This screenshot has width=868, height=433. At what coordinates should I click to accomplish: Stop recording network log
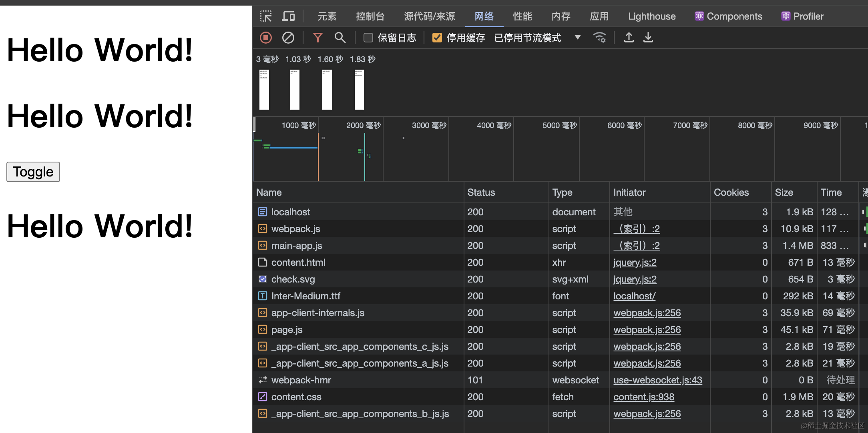coord(266,38)
